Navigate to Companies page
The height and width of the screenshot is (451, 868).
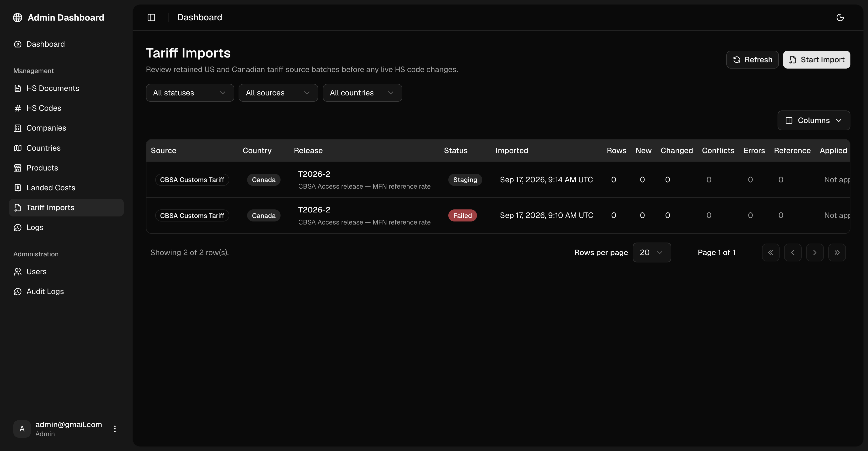pyautogui.click(x=66, y=128)
